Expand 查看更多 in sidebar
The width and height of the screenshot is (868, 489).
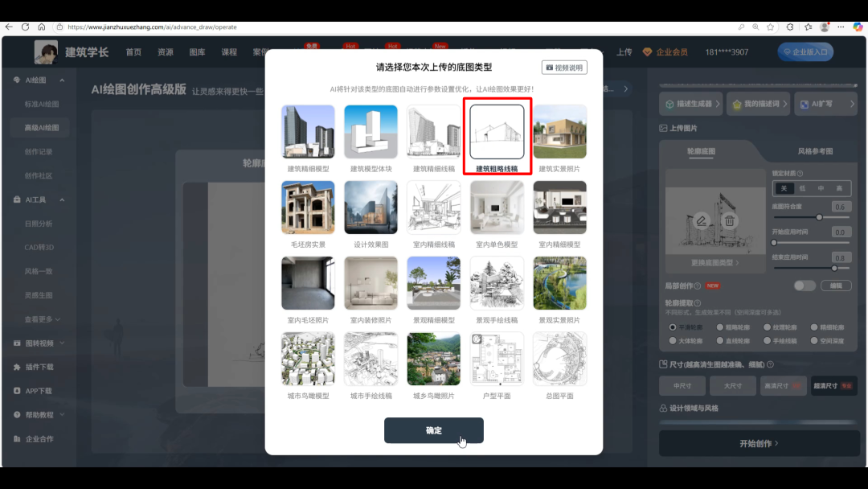coord(42,319)
